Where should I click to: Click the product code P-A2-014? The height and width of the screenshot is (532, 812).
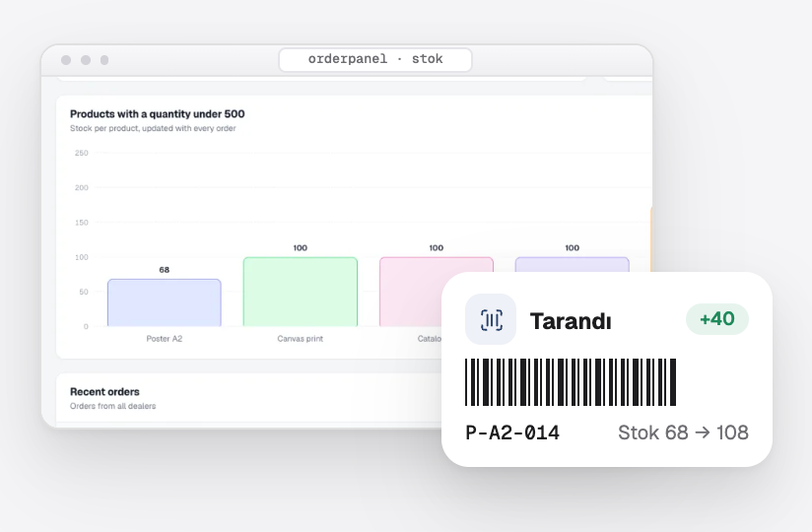tap(512, 432)
